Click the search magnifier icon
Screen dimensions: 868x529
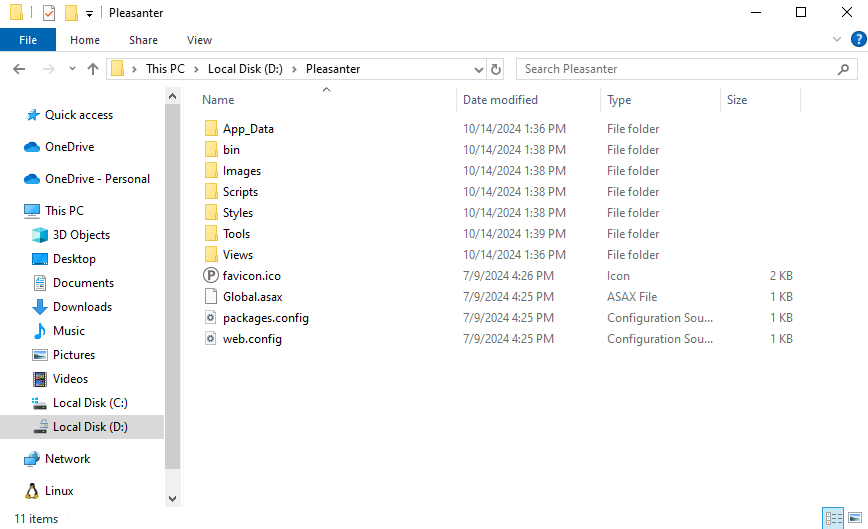coord(843,69)
